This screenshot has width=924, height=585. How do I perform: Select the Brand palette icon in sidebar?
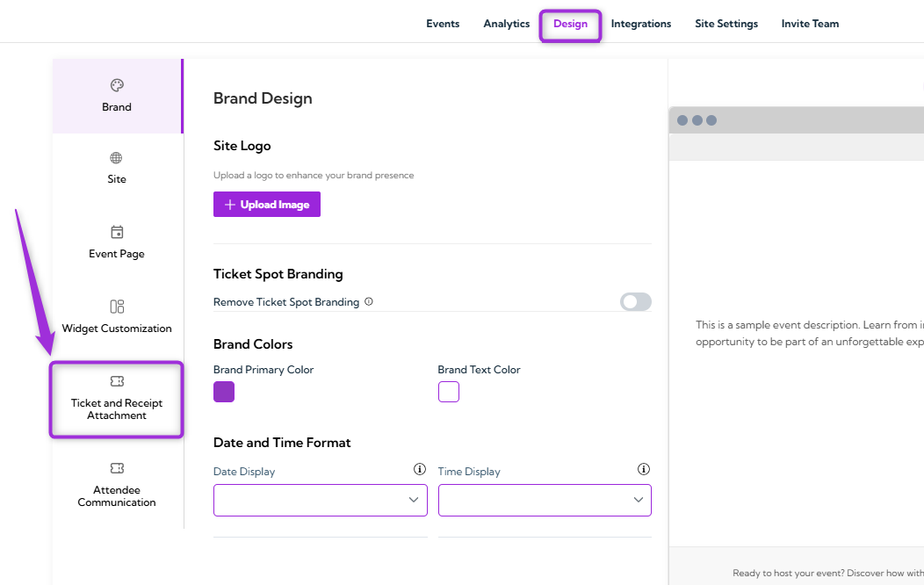coord(116,84)
